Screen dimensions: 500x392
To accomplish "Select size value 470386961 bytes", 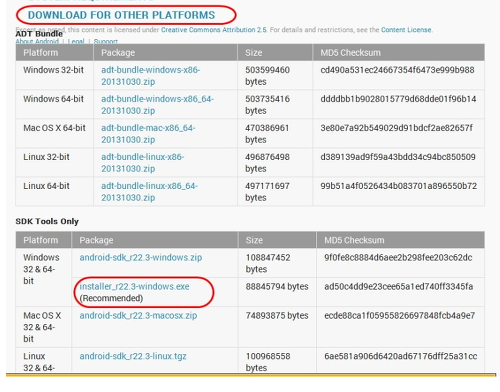I will pyautogui.click(x=267, y=134).
